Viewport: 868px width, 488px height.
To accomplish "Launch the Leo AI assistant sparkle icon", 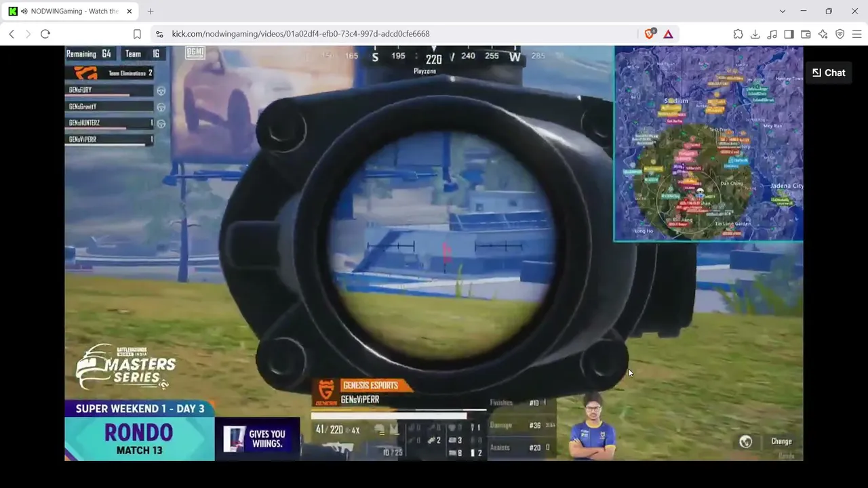I will point(823,34).
